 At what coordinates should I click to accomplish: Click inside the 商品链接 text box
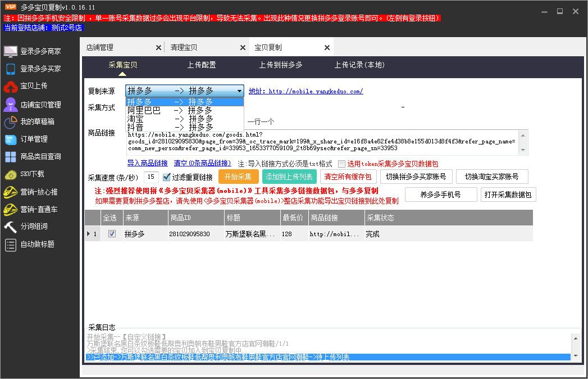click(x=322, y=142)
